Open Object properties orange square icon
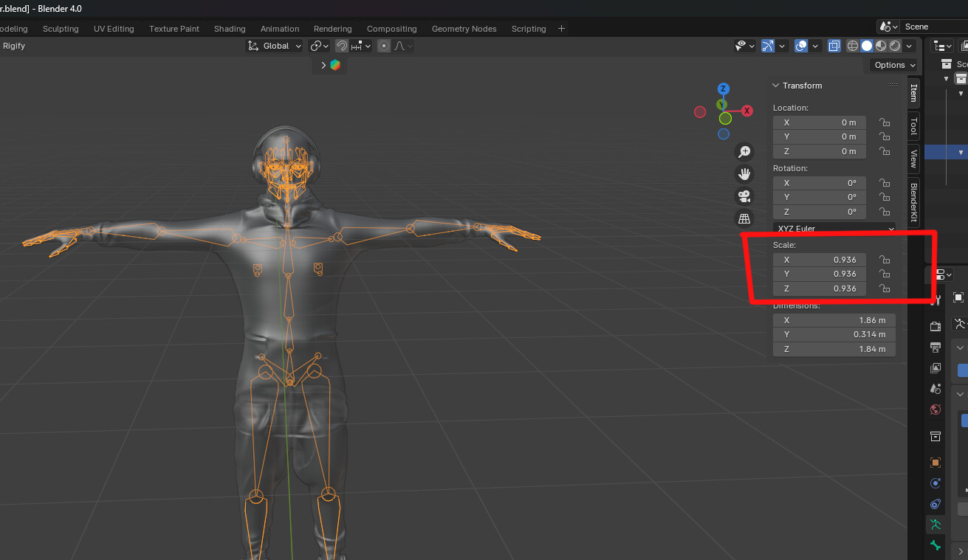Screen dimensions: 968x560 coord(936,463)
